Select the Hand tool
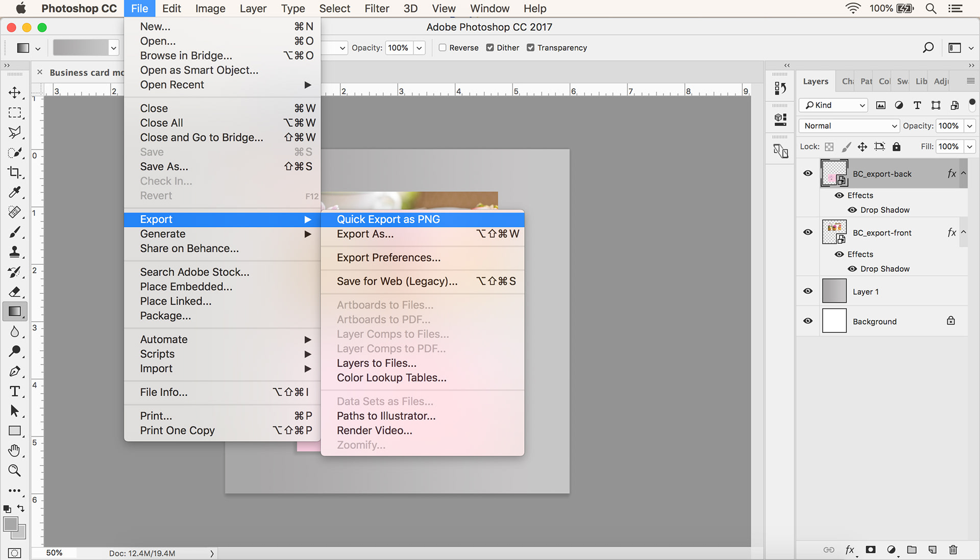The height and width of the screenshot is (560, 980). (15, 451)
